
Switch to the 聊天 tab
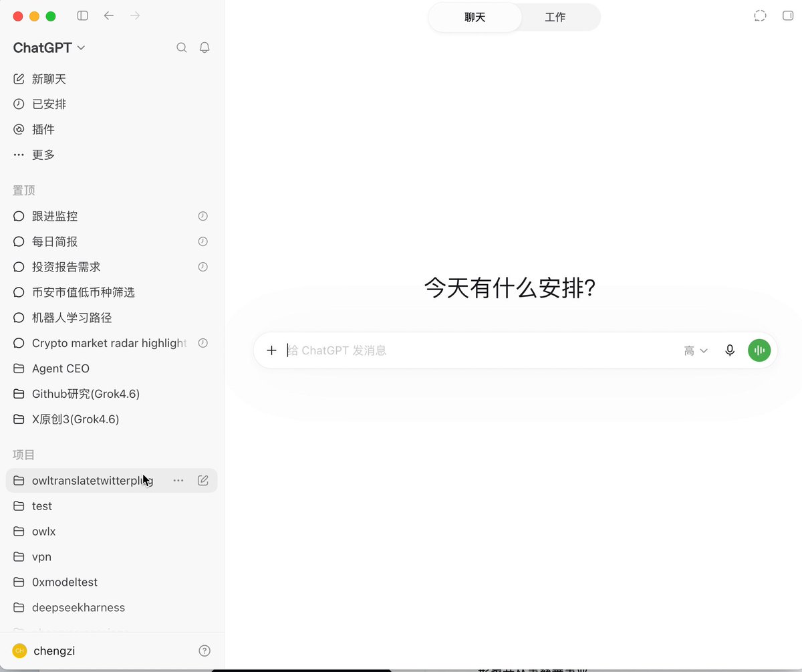pos(475,17)
